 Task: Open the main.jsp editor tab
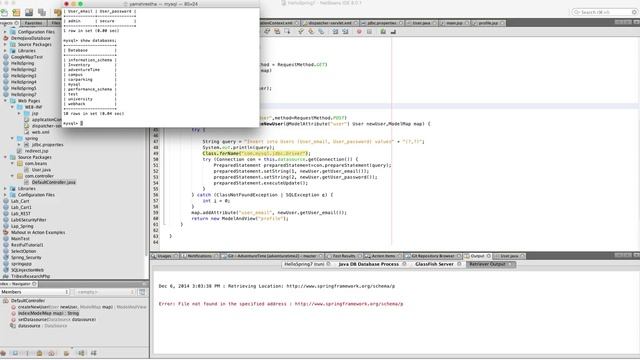(x=454, y=23)
